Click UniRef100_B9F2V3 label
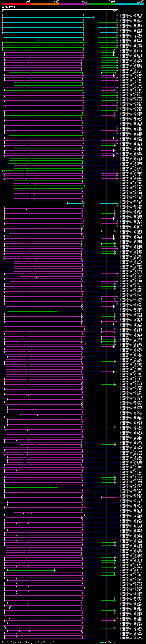 tap(131, 557)
